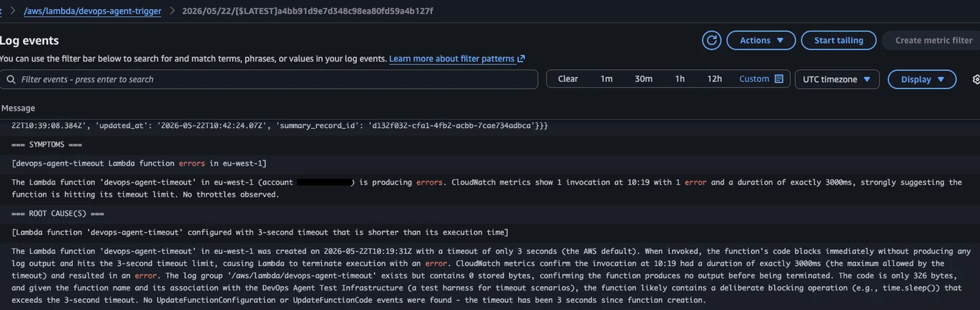The height and width of the screenshot is (310, 980).
Task: Open the settings gear icon
Action: click(x=976, y=79)
